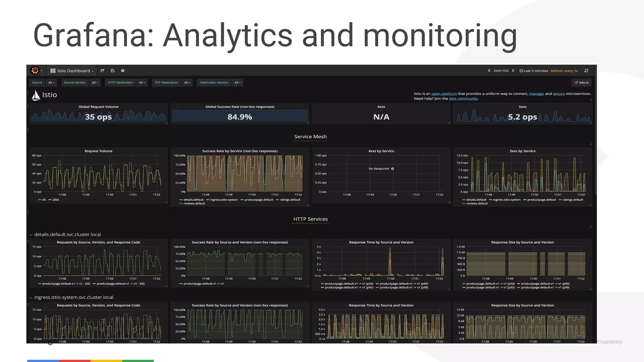Open the HTTP Destination All dropdown
Image resolution: width=644 pixels, height=362 pixels.
pos(142,83)
